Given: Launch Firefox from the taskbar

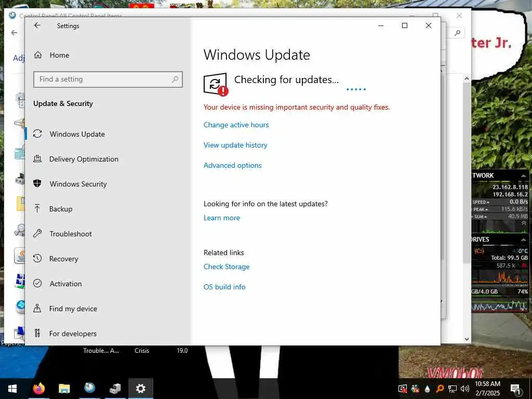Looking at the screenshot, I should [x=38, y=389].
